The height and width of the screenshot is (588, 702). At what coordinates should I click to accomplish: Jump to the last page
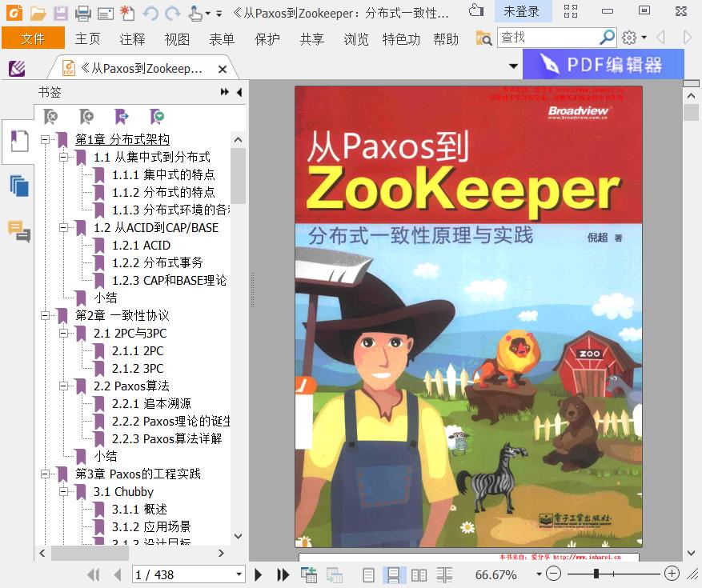[283, 574]
